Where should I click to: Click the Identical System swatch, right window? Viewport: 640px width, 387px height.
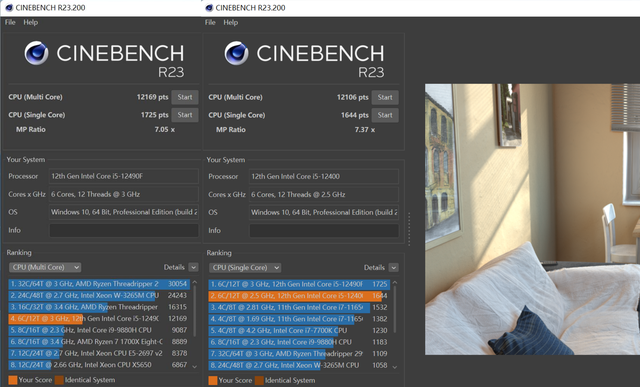259,380
